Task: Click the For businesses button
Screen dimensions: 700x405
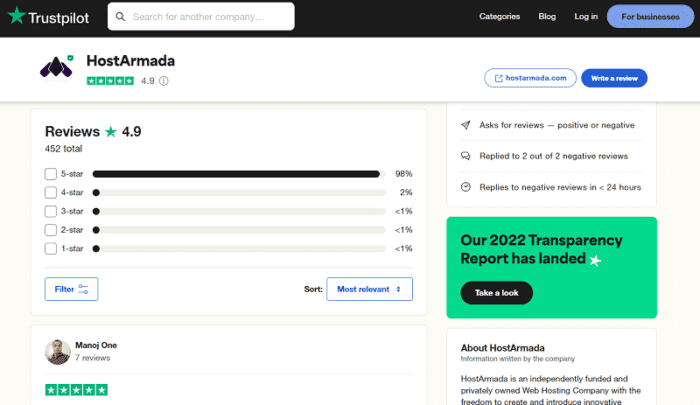Action: click(650, 17)
